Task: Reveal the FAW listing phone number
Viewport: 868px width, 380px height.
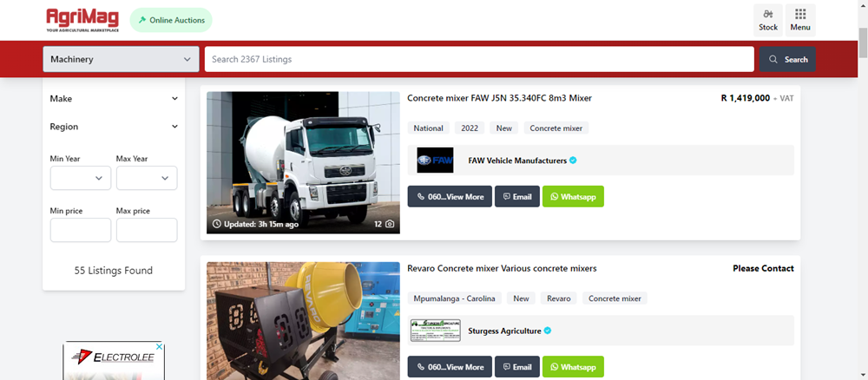Action: (450, 196)
